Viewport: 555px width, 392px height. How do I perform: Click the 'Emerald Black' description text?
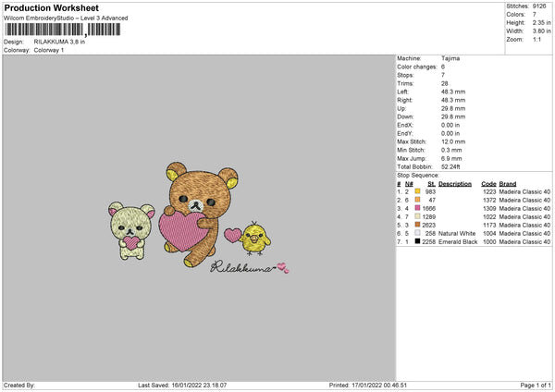pos(458,242)
